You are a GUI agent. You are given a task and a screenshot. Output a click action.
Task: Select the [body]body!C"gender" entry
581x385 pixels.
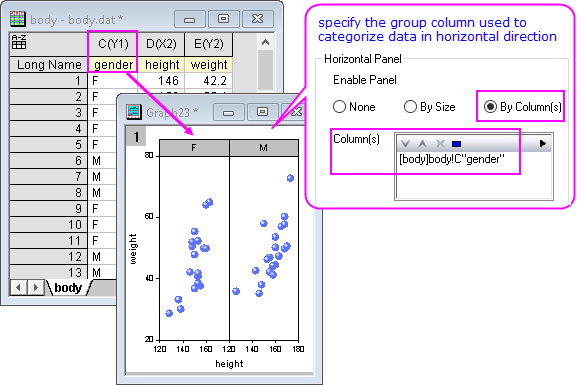point(452,159)
